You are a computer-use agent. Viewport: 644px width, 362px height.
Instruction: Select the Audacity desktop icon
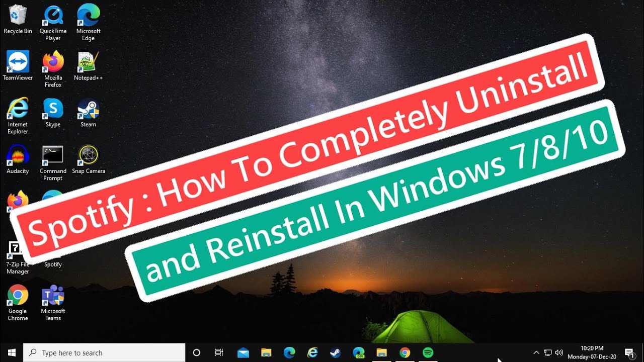point(18,159)
